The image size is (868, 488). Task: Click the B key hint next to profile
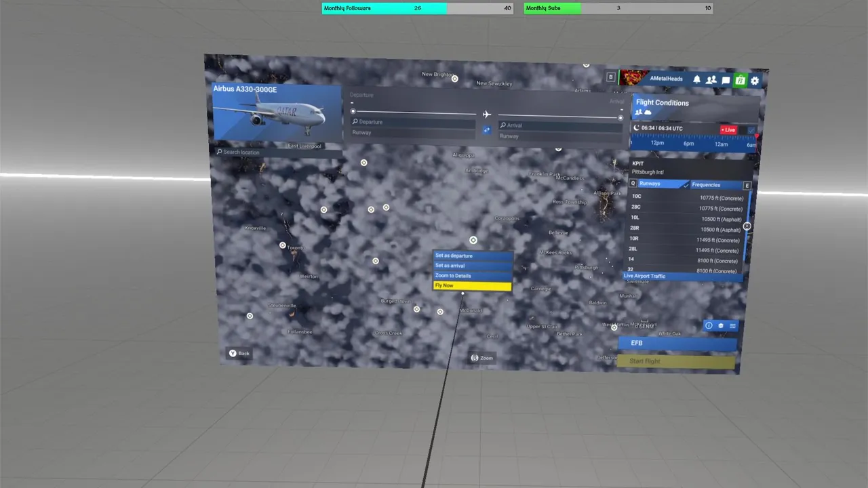(610, 77)
